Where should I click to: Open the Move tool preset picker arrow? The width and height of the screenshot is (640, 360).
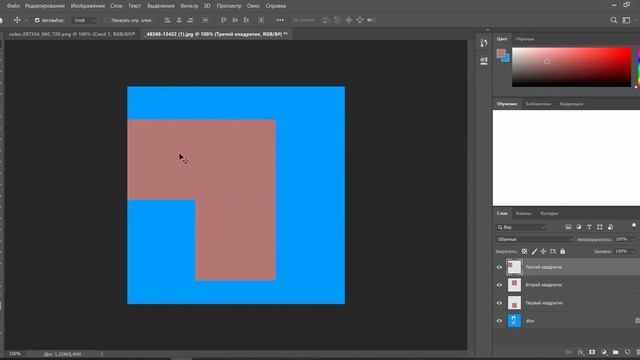[x=26, y=20]
